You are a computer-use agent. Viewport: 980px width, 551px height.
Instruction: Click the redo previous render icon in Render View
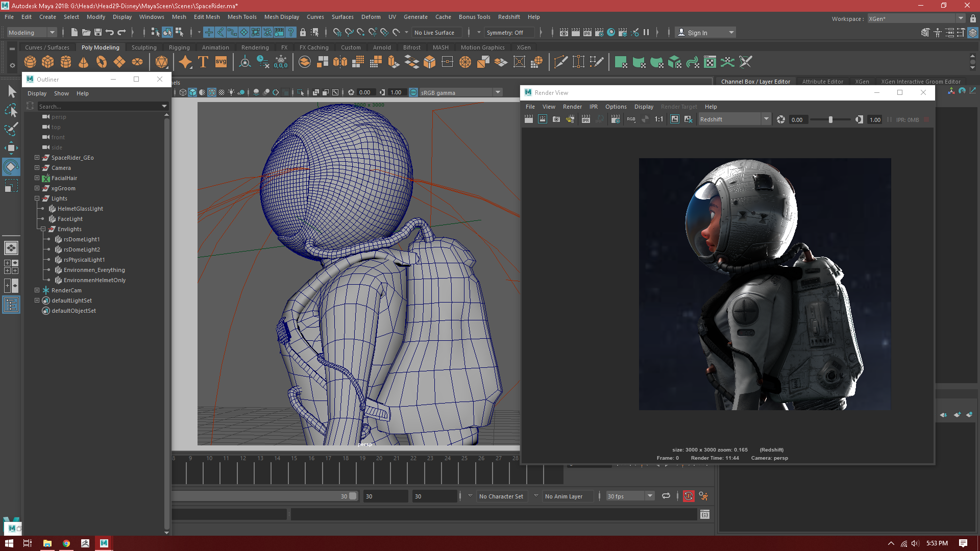tap(529, 119)
